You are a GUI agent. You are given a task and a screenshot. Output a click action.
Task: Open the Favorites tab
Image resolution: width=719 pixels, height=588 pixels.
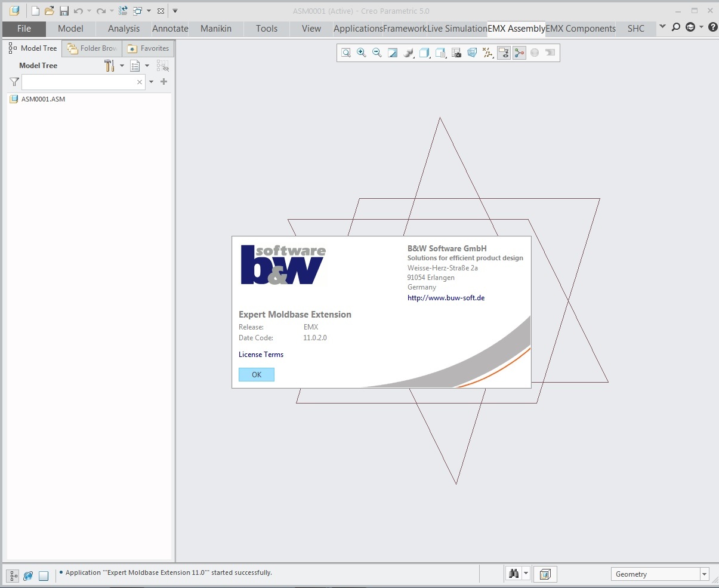tap(149, 48)
